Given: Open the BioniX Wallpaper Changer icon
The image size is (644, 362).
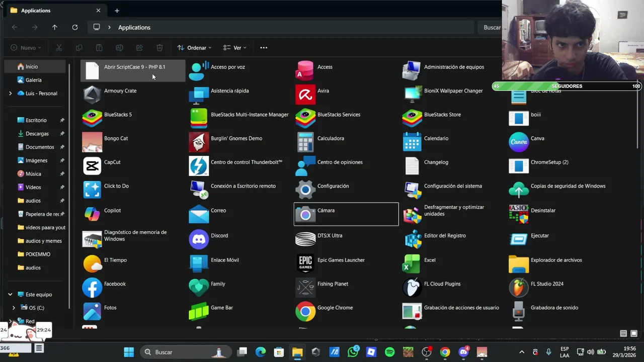Looking at the screenshot, I should tap(412, 95).
